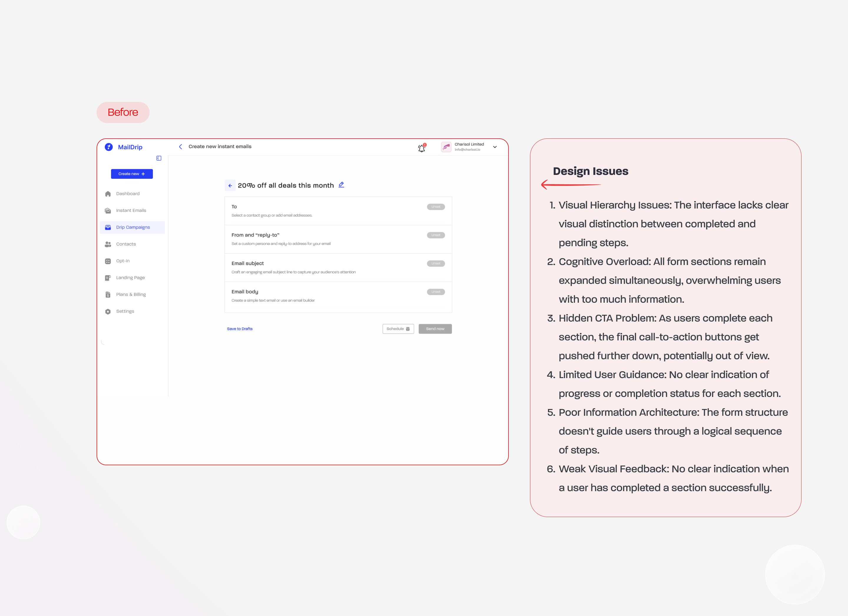Click Save to Drafts link
Screen dimensions: 848x616
tap(240, 329)
